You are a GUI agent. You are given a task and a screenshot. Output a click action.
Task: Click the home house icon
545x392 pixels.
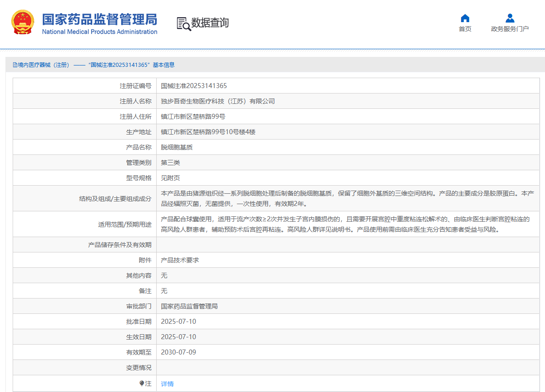tap(465, 18)
